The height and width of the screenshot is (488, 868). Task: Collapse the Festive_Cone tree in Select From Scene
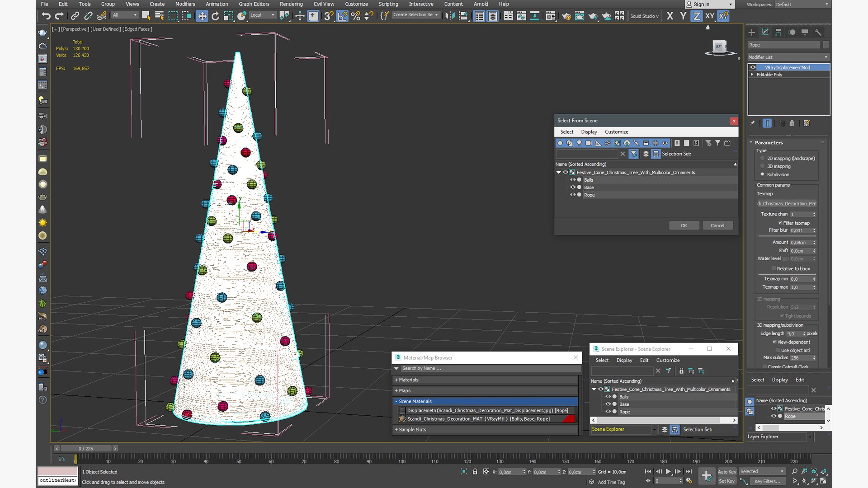(x=559, y=173)
